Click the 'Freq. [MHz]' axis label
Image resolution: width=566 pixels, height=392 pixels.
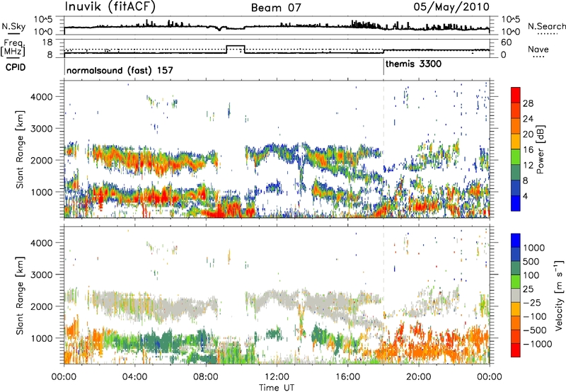click(x=13, y=48)
